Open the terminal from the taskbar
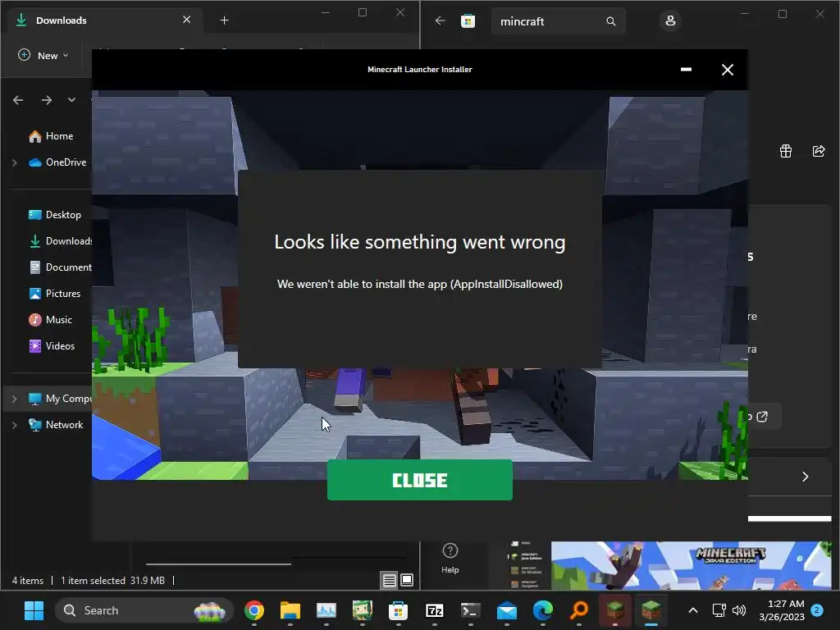Image resolution: width=840 pixels, height=630 pixels. pyautogui.click(x=470, y=610)
